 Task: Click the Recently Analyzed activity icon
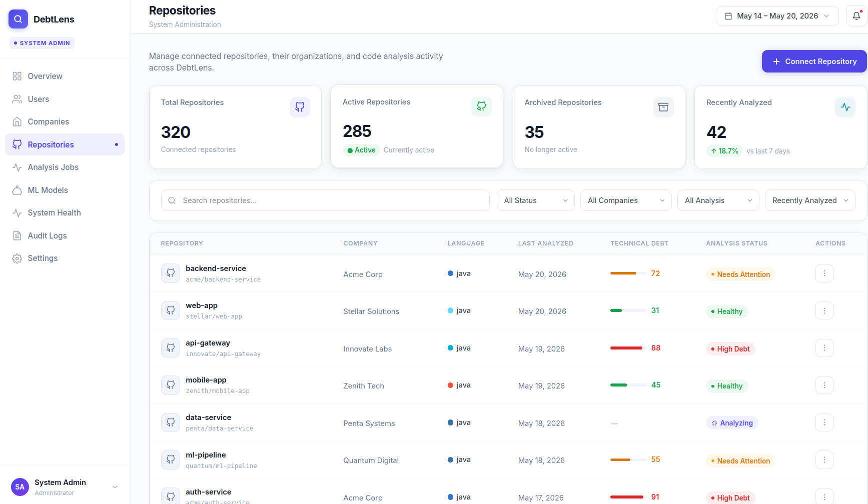click(x=845, y=107)
